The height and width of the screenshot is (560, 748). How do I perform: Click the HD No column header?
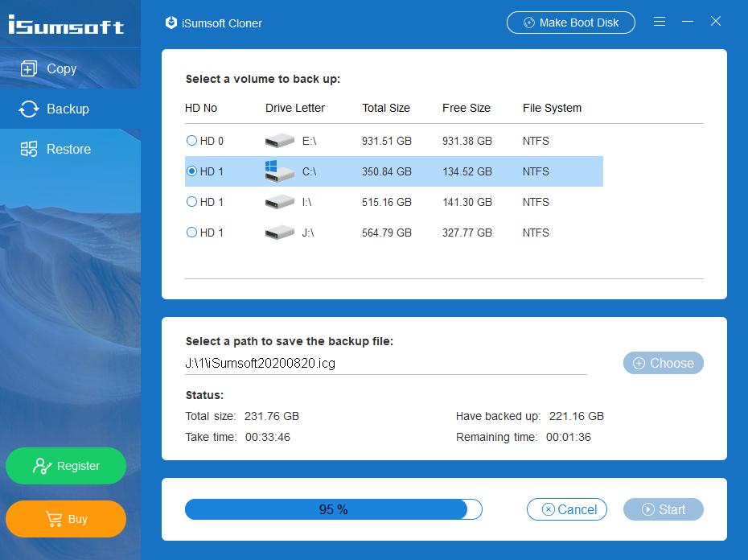pyautogui.click(x=201, y=108)
